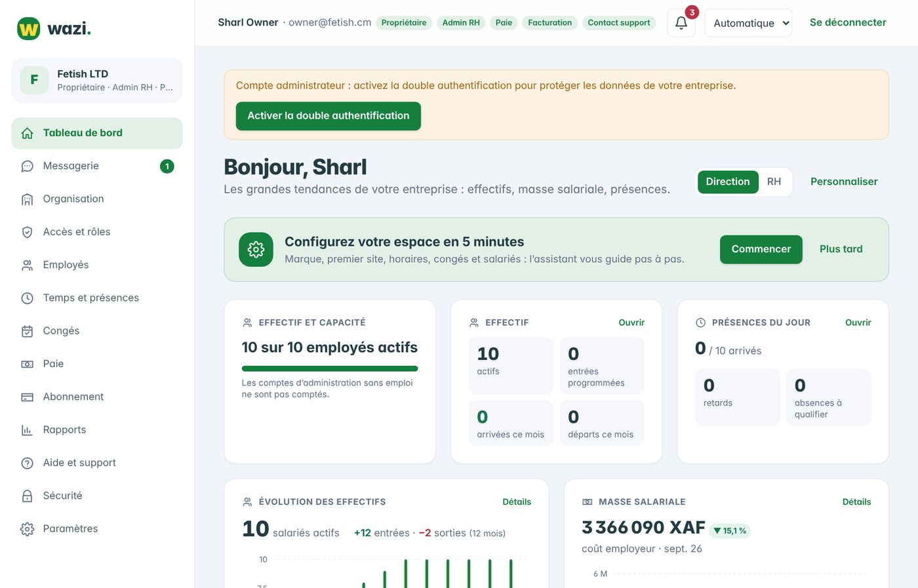Open Détails for Évolution des effectifs
918x588 pixels.
point(517,502)
